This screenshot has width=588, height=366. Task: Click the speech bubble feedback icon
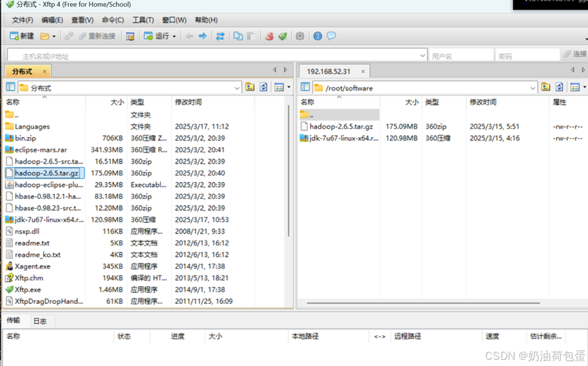click(331, 36)
